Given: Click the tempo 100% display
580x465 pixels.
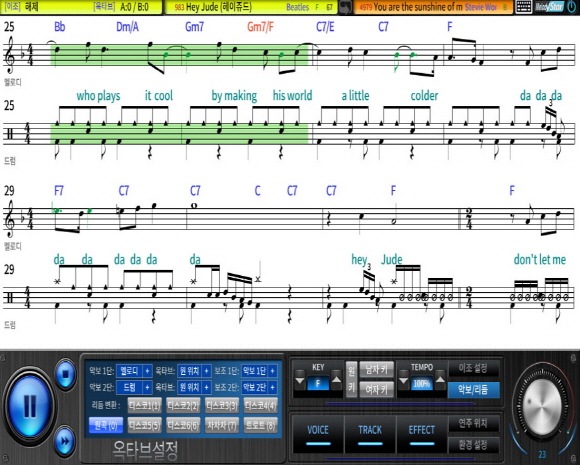Looking at the screenshot, I should point(422,384).
